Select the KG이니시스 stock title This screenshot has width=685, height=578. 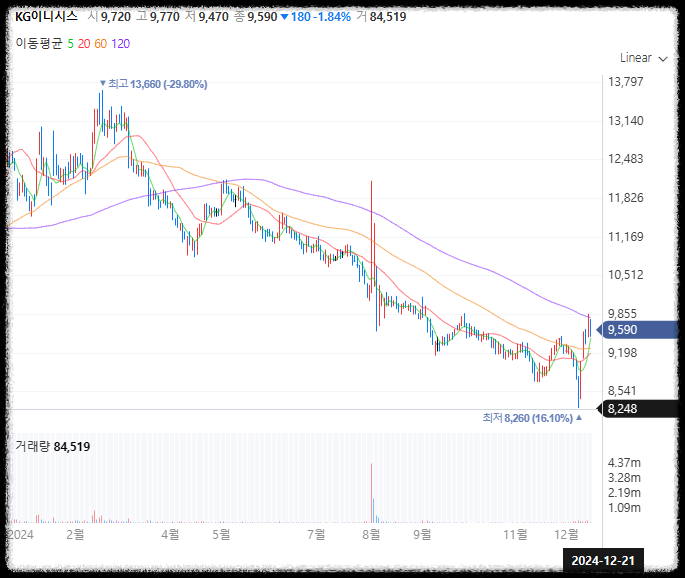[46, 17]
